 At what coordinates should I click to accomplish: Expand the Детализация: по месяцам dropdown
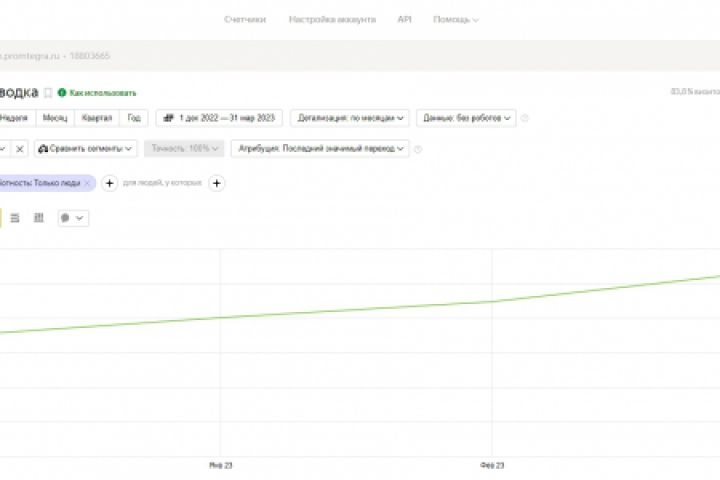[x=350, y=118]
